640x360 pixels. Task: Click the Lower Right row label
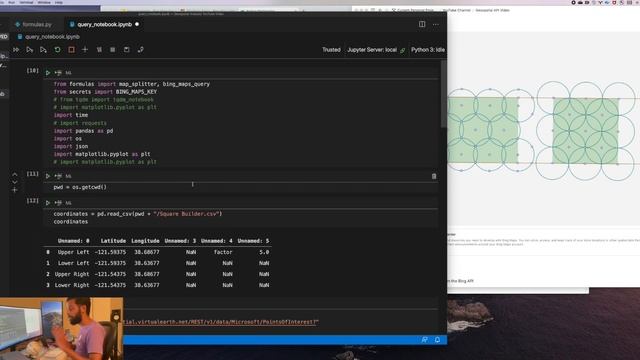click(72, 285)
